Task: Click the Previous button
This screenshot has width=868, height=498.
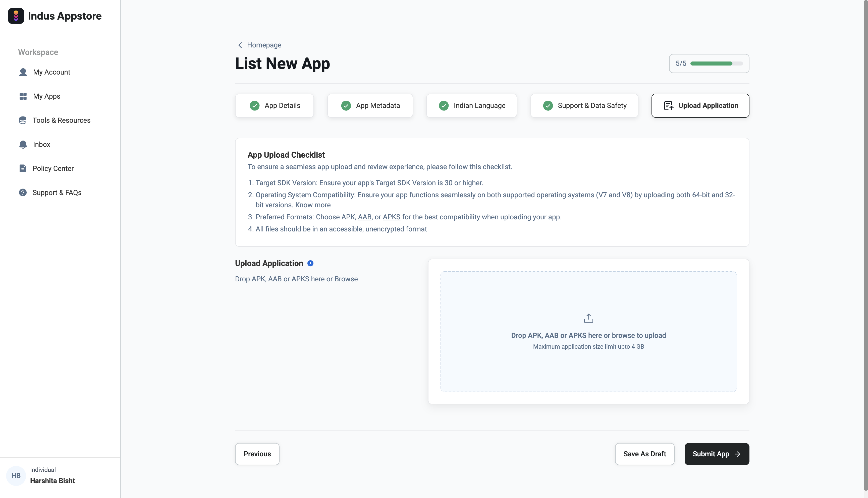Action: click(x=257, y=454)
